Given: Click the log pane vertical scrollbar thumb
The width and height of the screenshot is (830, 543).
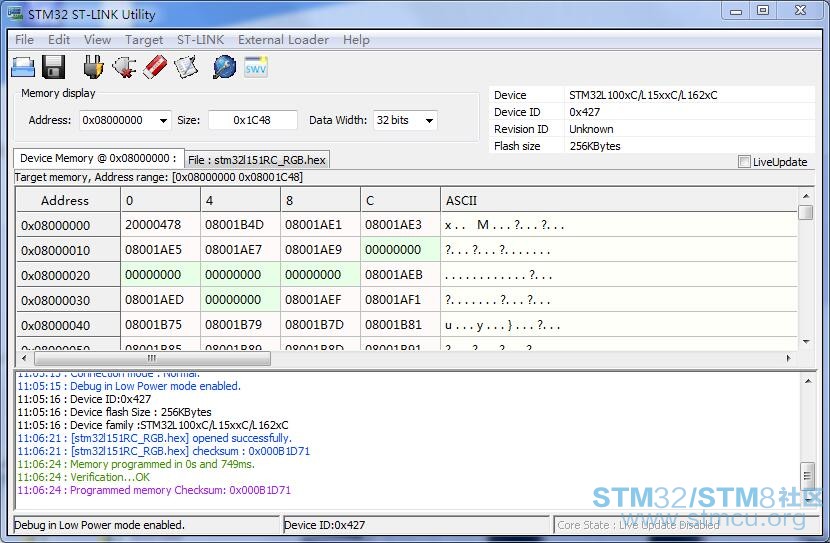Looking at the screenshot, I should [807, 475].
